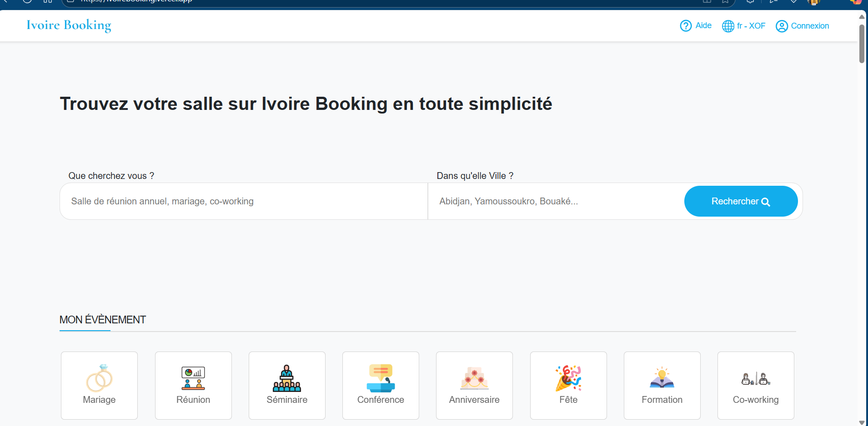Screen dimensions: 868x426
Task: Click the scrollbar down arrow
Action: [x=862, y=422]
